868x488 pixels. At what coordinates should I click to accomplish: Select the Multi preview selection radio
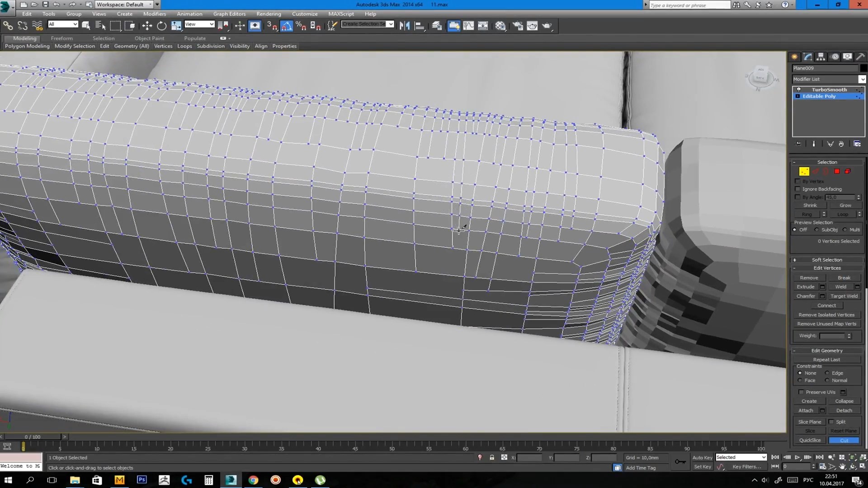pos(844,230)
